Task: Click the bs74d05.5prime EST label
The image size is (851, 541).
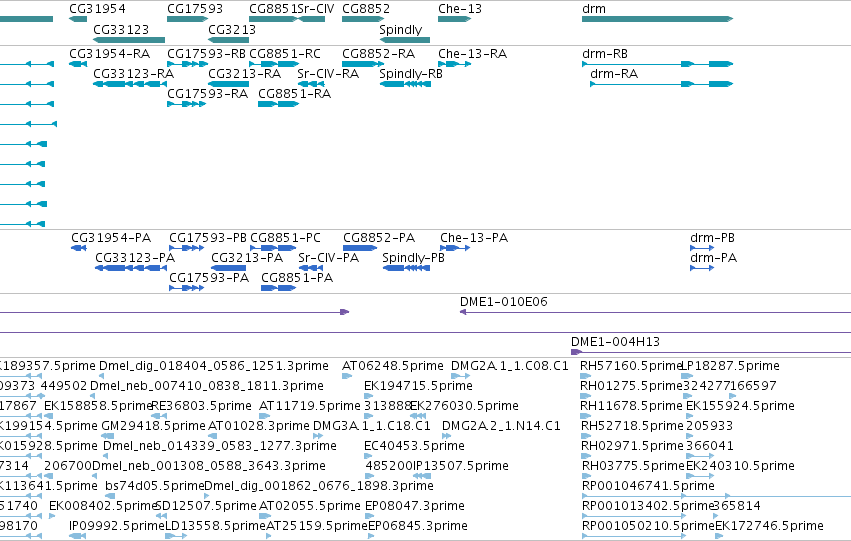Action: 155,486
